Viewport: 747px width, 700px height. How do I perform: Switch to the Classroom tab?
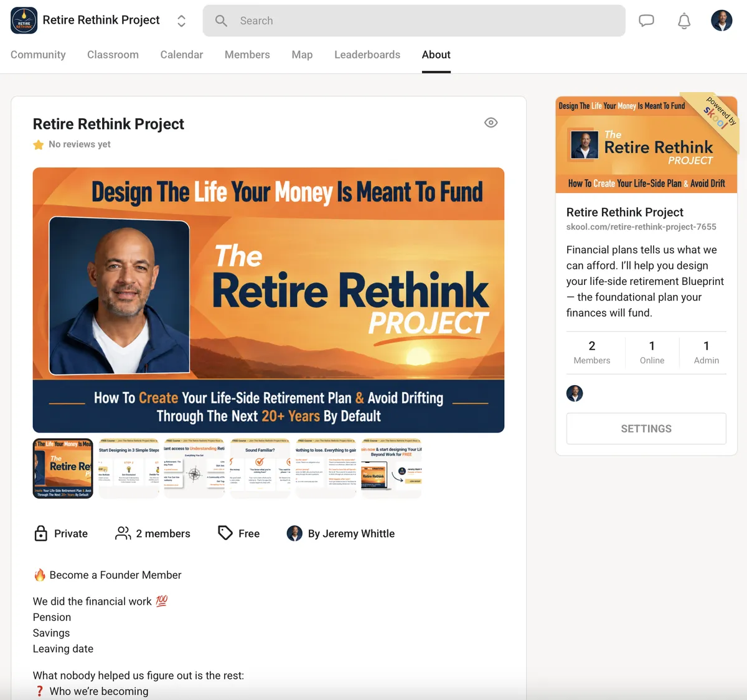pos(113,55)
